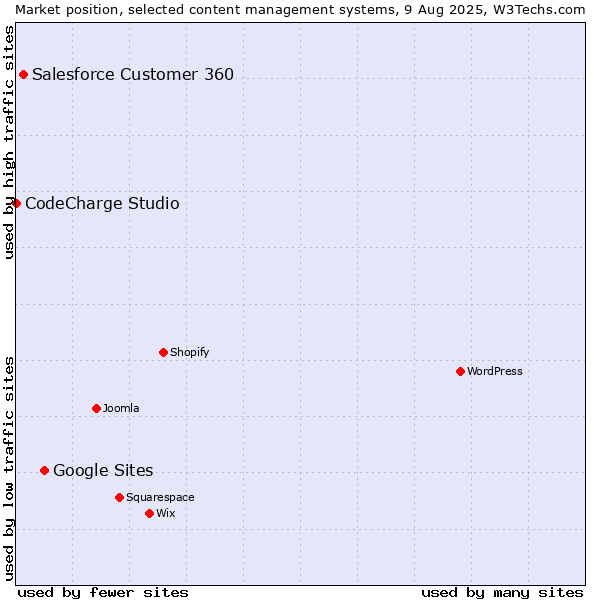Select the Google Sites red marker
Image resolution: width=600 pixels, height=600 pixels.
click(x=44, y=470)
